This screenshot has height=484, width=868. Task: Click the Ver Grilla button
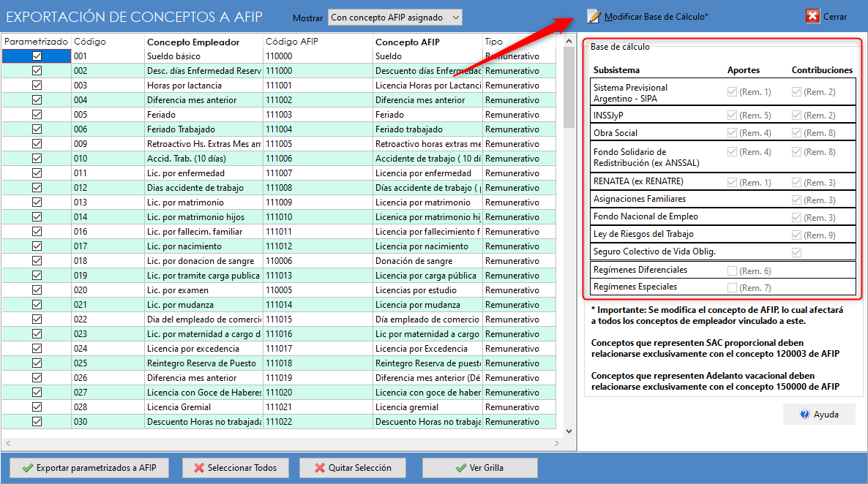(479, 468)
